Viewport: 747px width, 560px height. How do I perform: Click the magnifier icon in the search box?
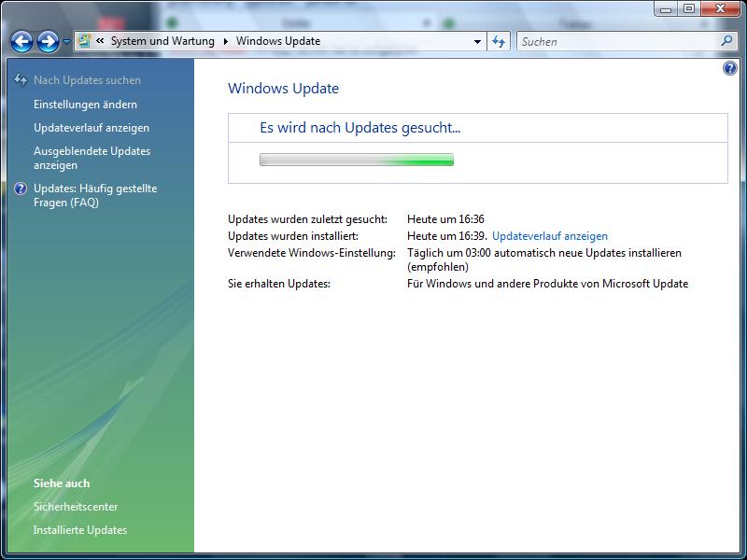click(727, 41)
